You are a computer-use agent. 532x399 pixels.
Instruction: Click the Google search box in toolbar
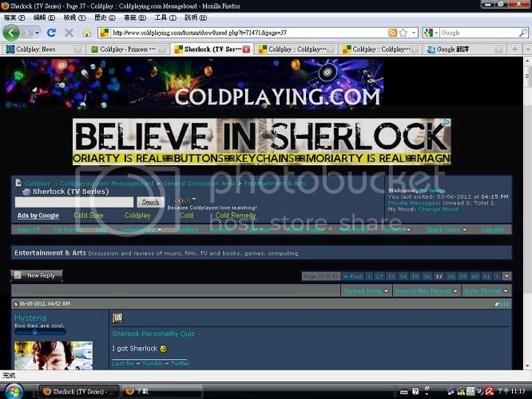point(479,33)
